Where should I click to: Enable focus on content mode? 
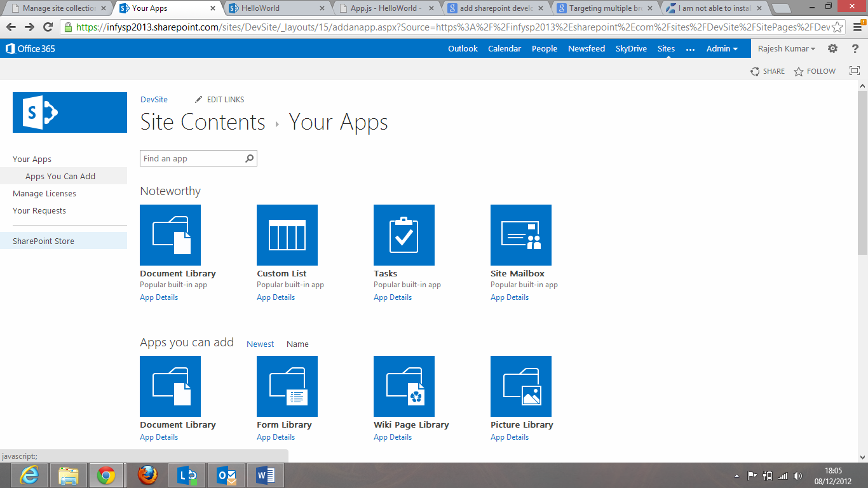click(x=854, y=71)
